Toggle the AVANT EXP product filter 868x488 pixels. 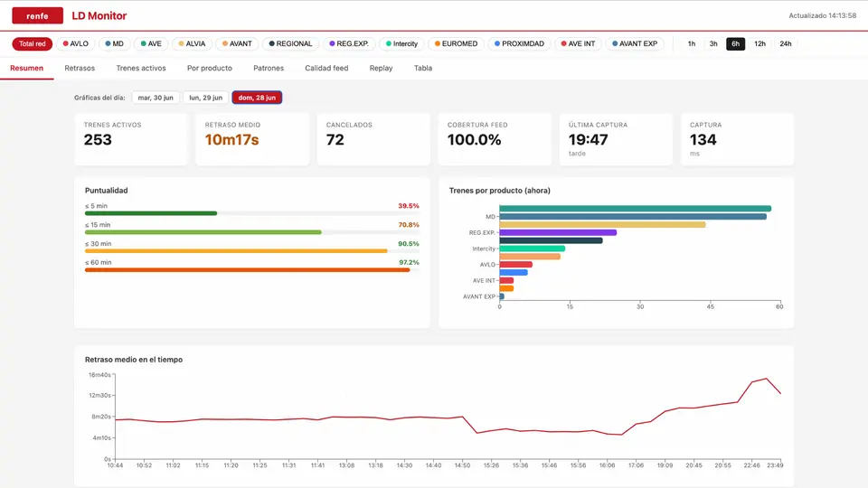point(635,43)
